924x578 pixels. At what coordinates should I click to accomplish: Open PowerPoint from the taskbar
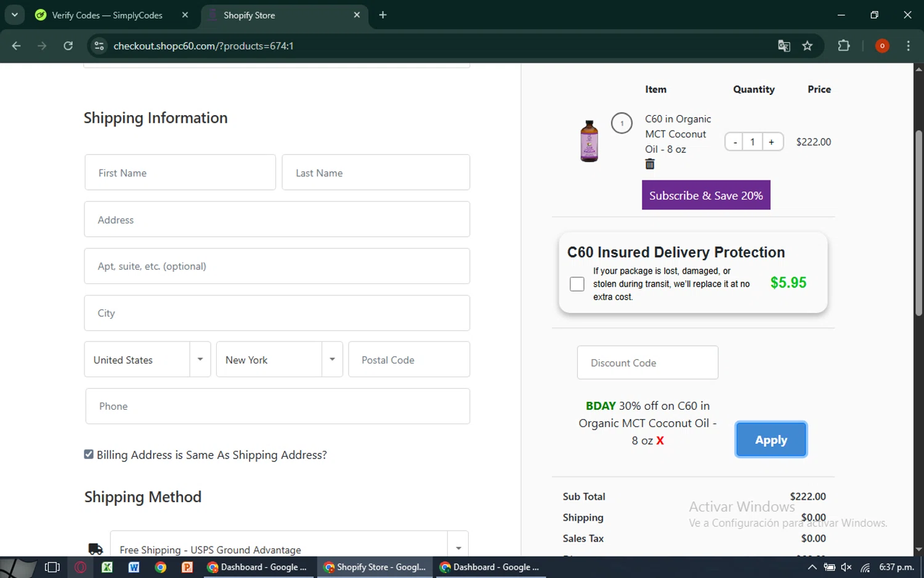click(x=187, y=567)
